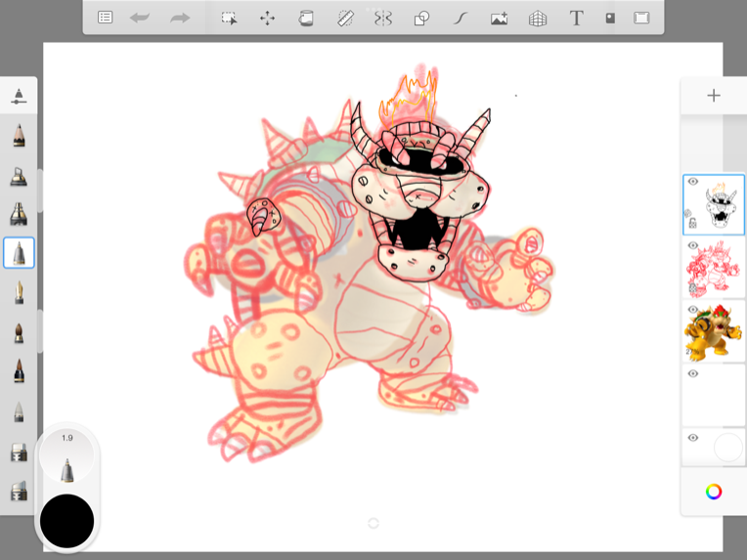Screen dimensions: 747x560
Task: Pick the fountain ink pen brush
Action: pyautogui.click(x=19, y=292)
